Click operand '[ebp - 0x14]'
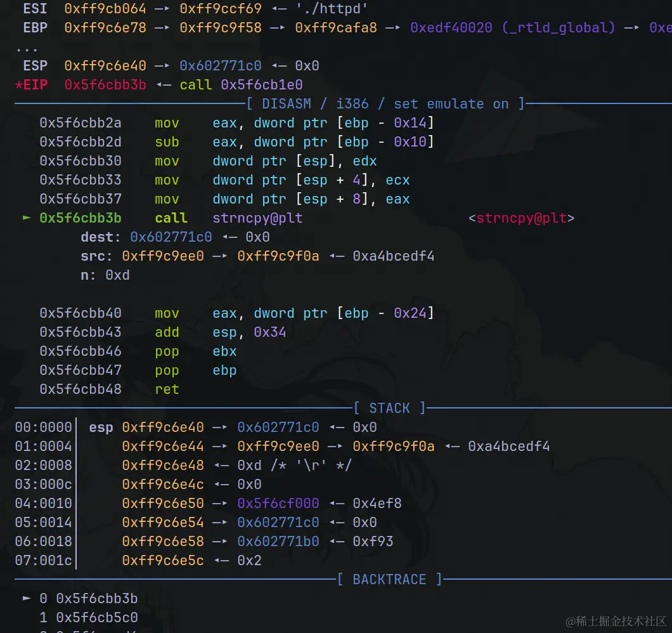The width and height of the screenshot is (672, 633). 385,122
